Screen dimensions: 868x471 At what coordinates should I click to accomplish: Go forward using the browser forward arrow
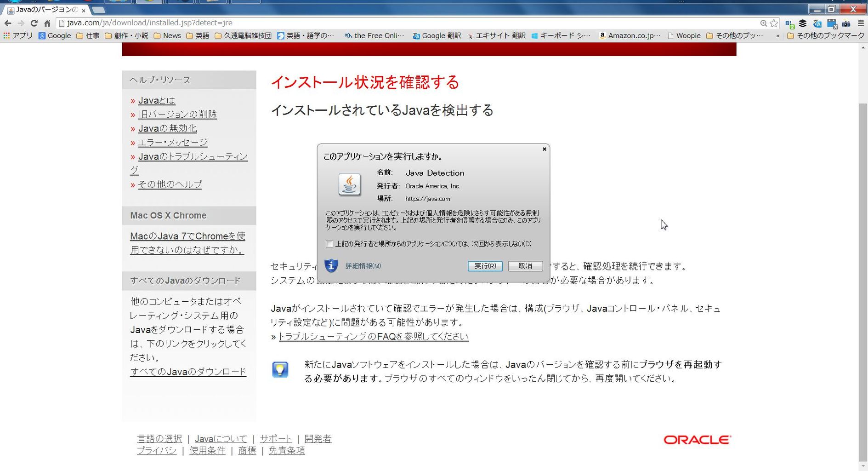(21, 23)
